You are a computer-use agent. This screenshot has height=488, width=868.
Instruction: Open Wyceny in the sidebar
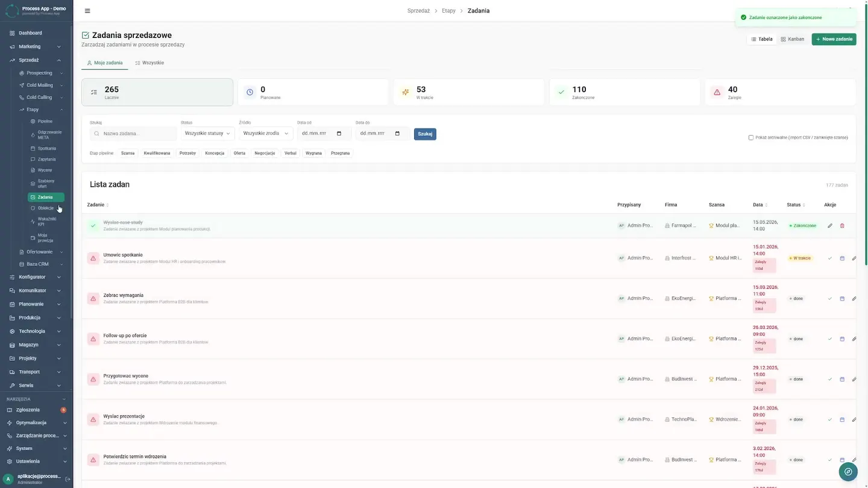coord(46,170)
